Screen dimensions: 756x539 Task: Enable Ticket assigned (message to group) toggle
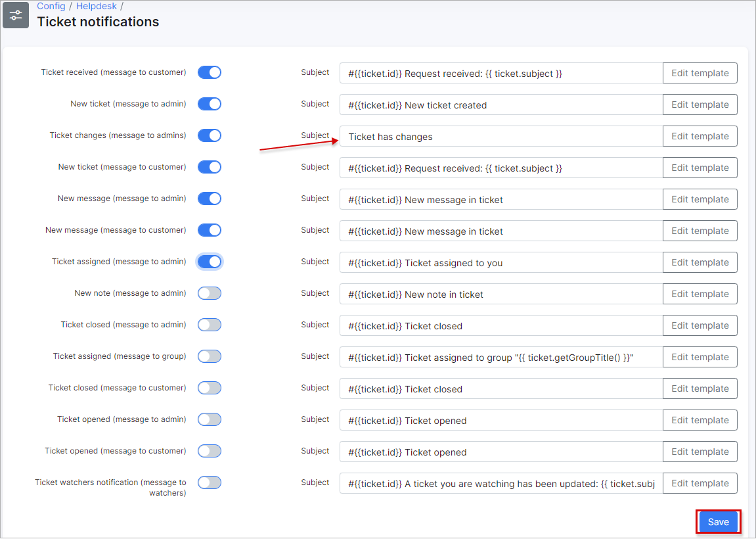(x=209, y=356)
